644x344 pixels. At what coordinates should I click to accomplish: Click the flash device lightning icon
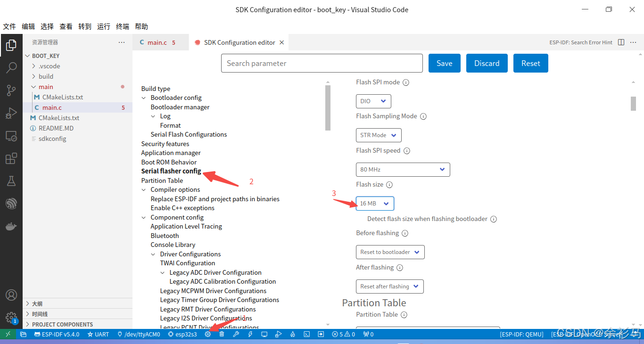click(x=250, y=334)
